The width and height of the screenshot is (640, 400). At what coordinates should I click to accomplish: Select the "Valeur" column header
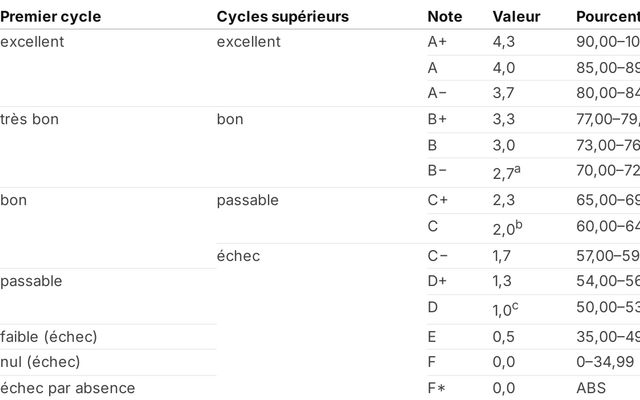click(517, 17)
